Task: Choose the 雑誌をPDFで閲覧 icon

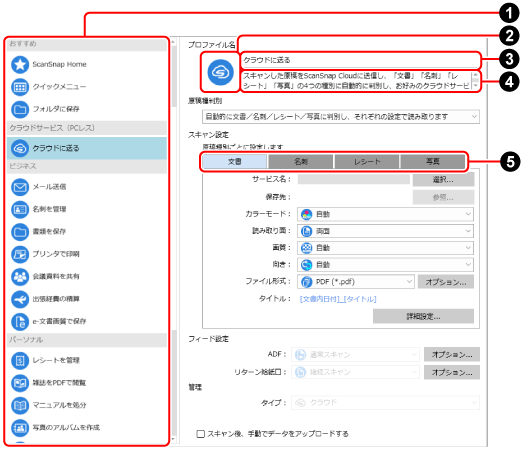Action: tap(20, 383)
